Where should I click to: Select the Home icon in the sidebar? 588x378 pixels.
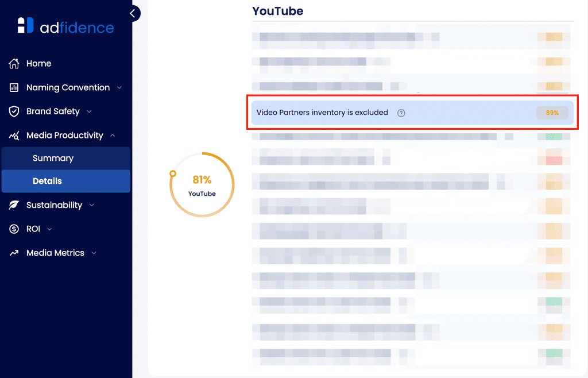point(13,63)
